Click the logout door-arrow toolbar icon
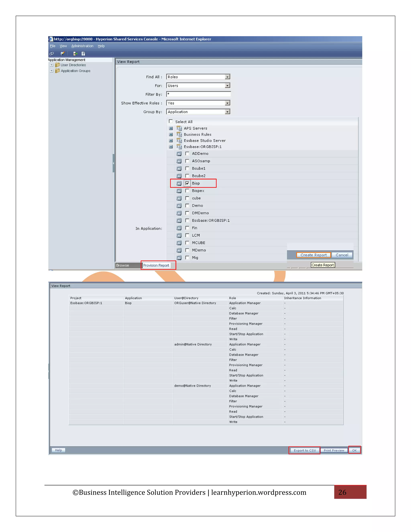This screenshot has width=411, height=532. coord(75,54)
